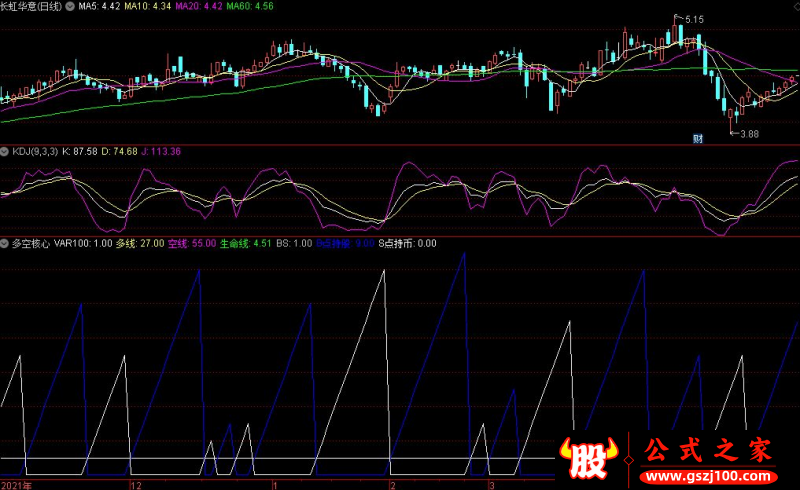Open the www.gszj100.com link
Screen dimensions: 800x490
709,477
